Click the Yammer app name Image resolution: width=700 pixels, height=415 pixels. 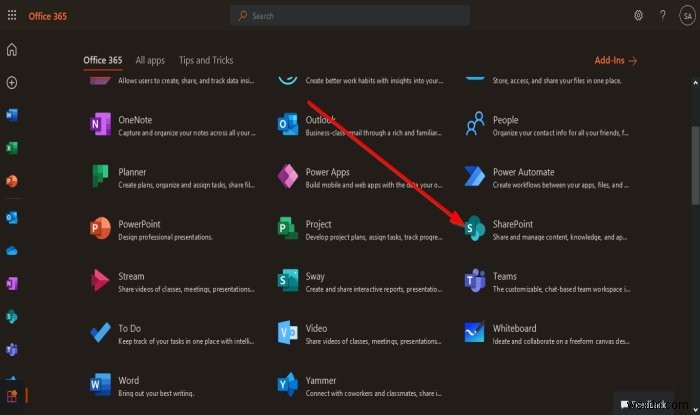[x=321, y=381]
